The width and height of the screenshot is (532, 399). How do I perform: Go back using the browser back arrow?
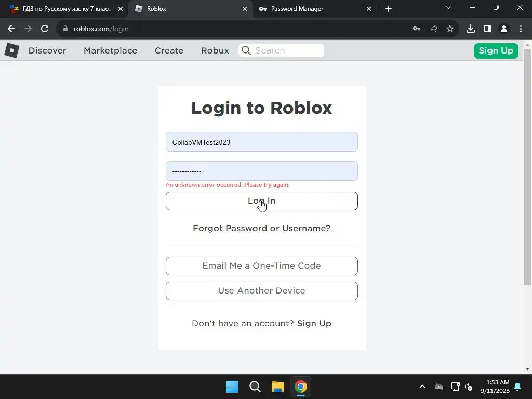tap(11, 29)
